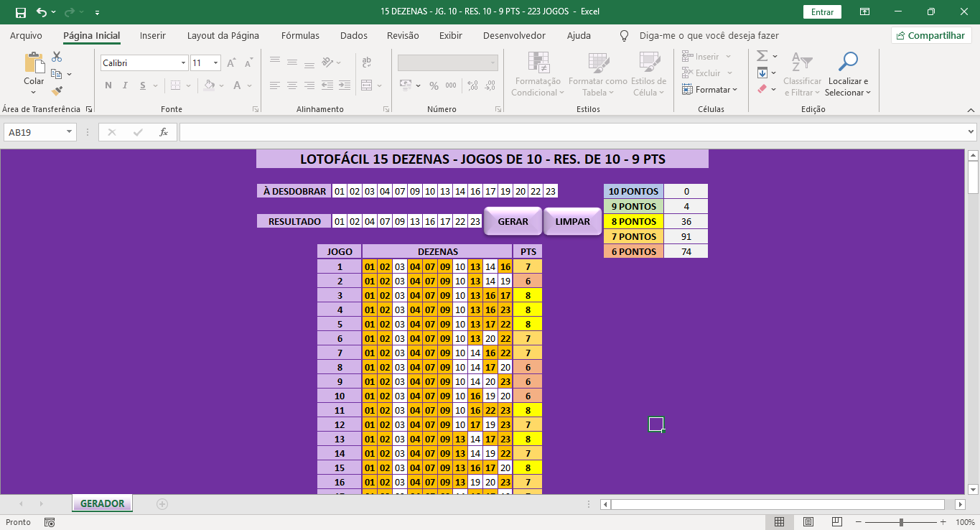Screen dimensions: 980x530
Task: Open Localizar e Selecionar magnifier
Action: 848,75
